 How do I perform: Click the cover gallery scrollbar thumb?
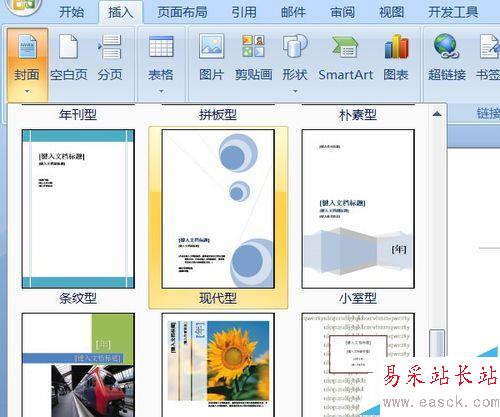(x=437, y=344)
